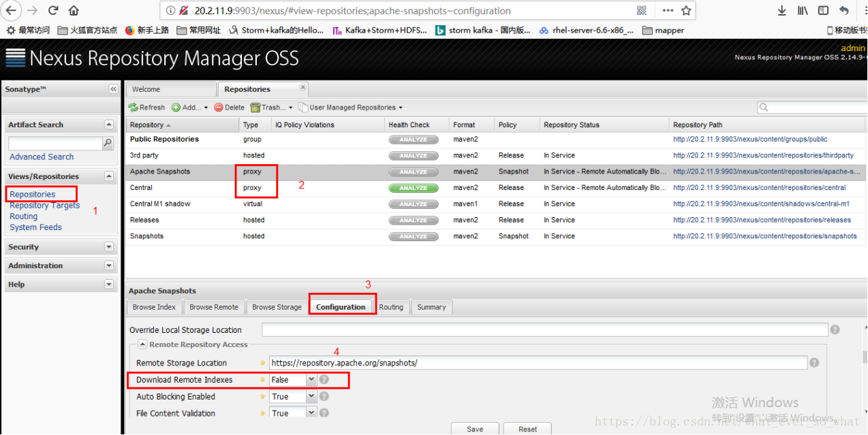Click Remote Storage Location field

click(x=538, y=363)
